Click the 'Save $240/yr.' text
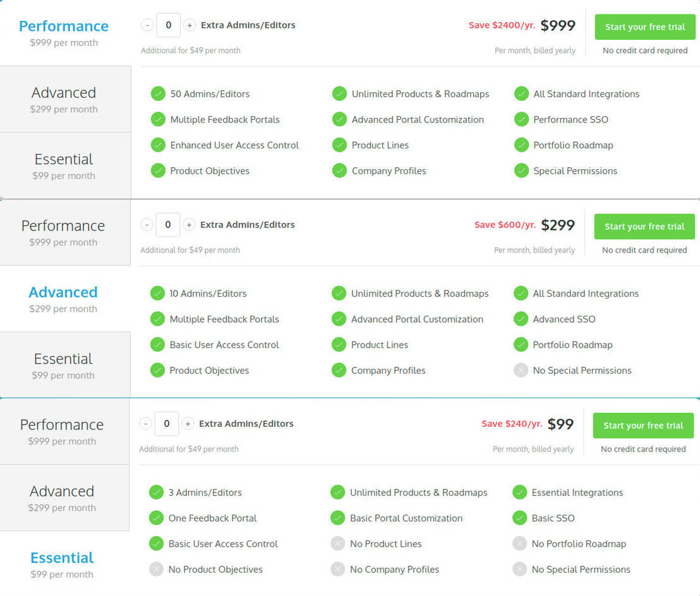This screenshot has width=700, height=596. pos(512,424)
